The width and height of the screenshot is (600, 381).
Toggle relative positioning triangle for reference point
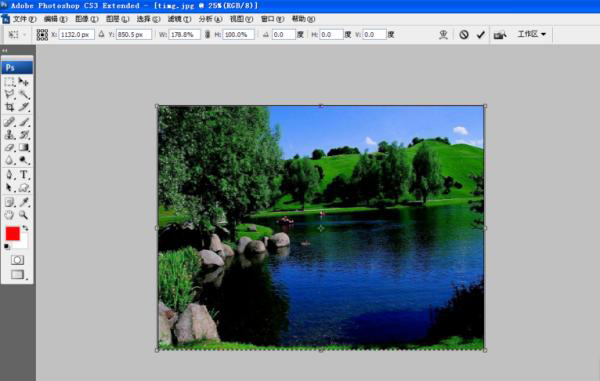coord(101,34)
